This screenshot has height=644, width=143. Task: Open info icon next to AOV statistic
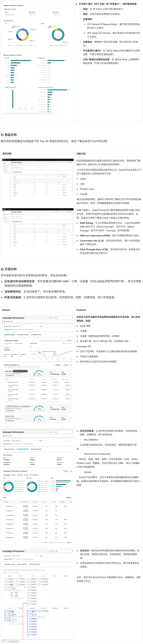tap(33, 463)
